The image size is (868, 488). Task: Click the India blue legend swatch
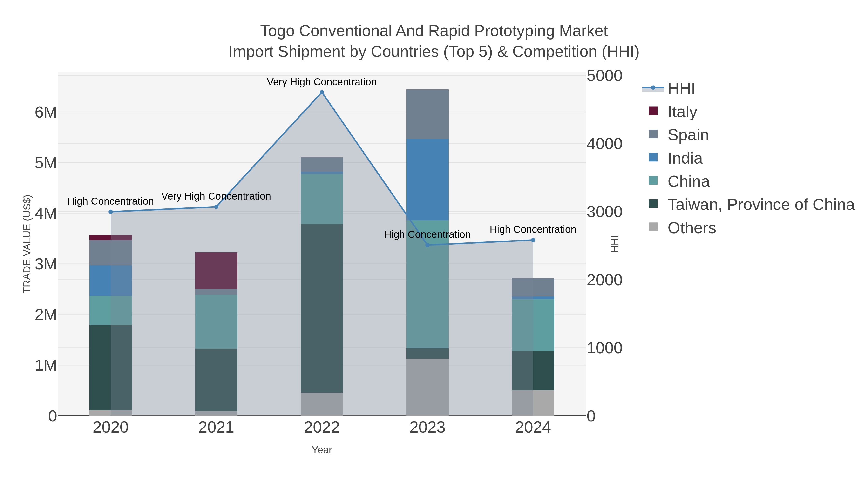[653, 157]
